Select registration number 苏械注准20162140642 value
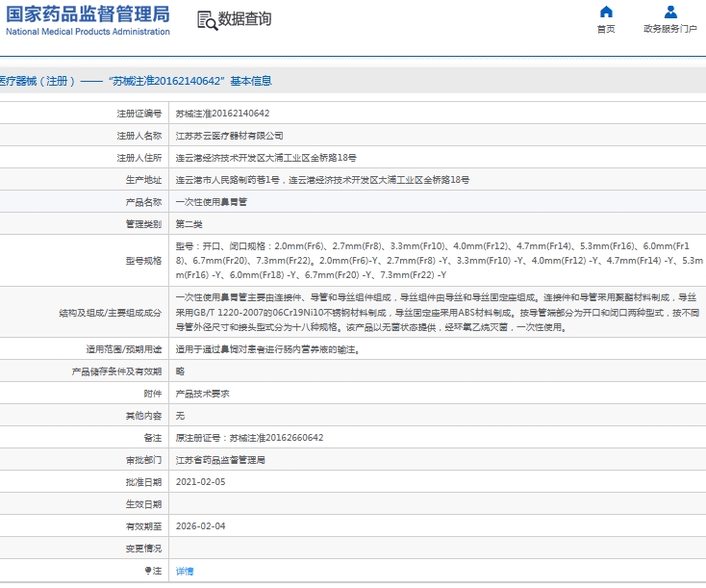Image resolution: width=706 pixels, height=588 pixels. pos(222,114)
